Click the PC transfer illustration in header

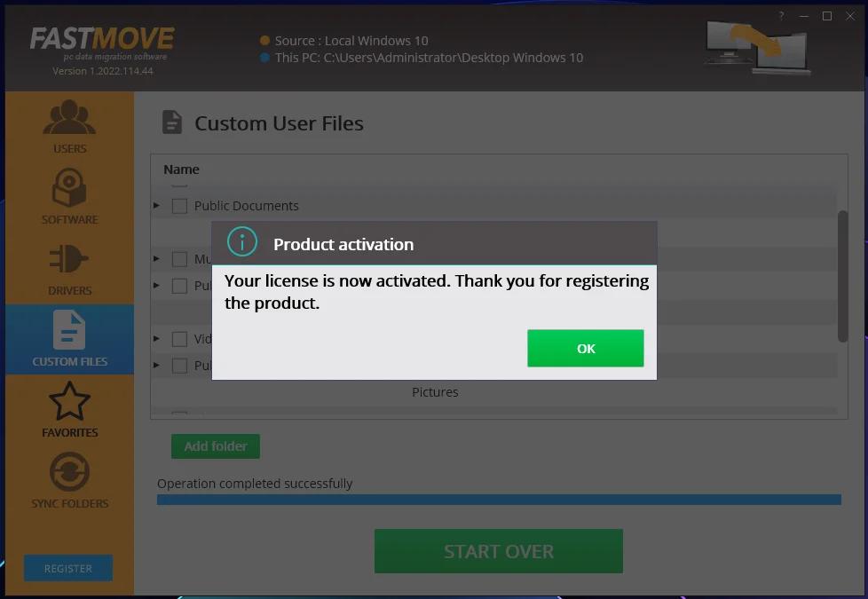757,48
